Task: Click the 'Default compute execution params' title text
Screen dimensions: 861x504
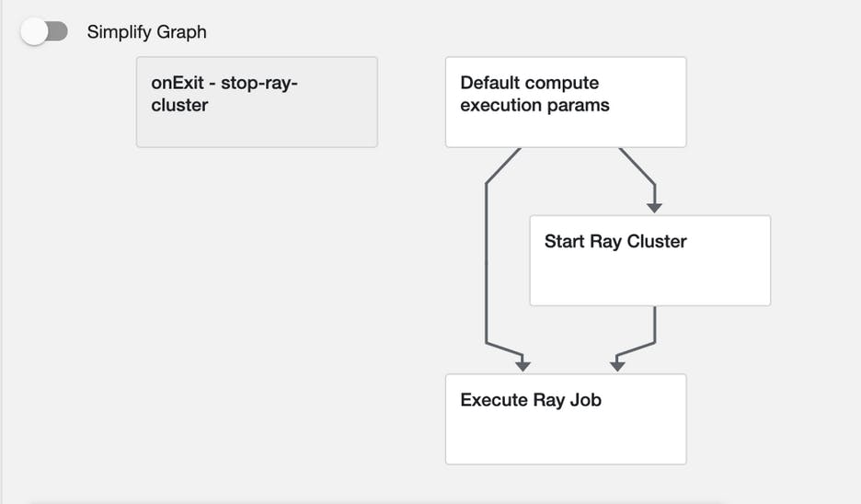Action: 534,94
